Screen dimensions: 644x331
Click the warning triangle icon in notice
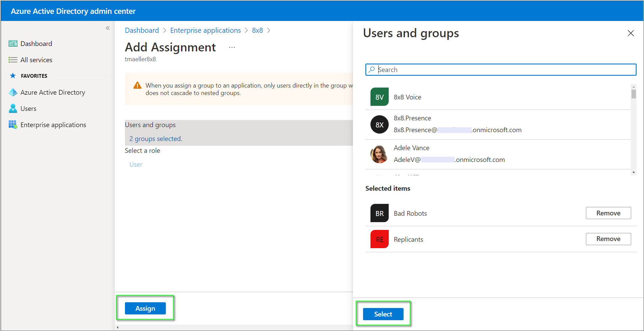[x=137, y=85]
